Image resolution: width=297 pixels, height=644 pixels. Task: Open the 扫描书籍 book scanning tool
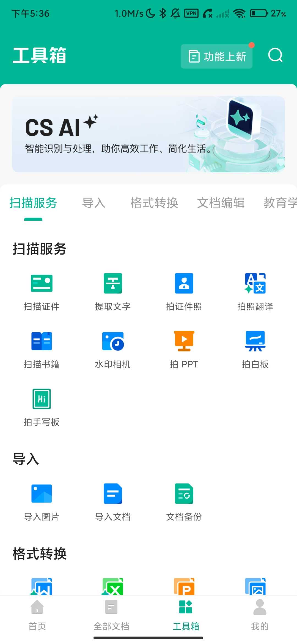click(x=42, y=350)
